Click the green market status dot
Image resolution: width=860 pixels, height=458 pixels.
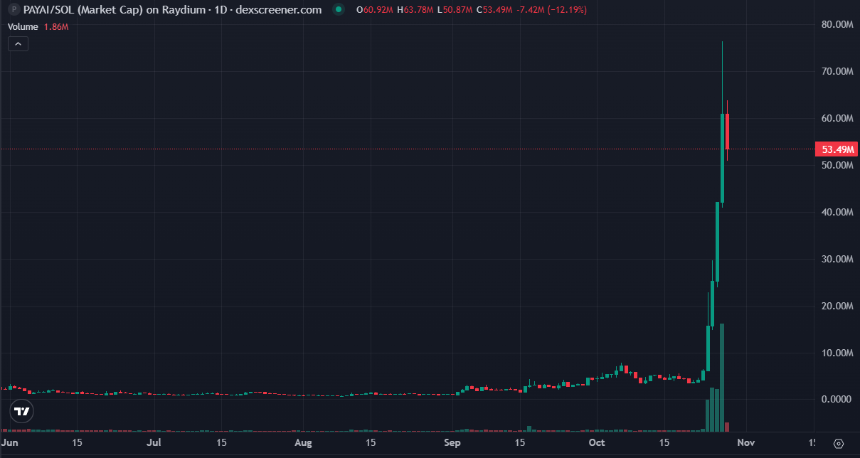coord(340,10)
